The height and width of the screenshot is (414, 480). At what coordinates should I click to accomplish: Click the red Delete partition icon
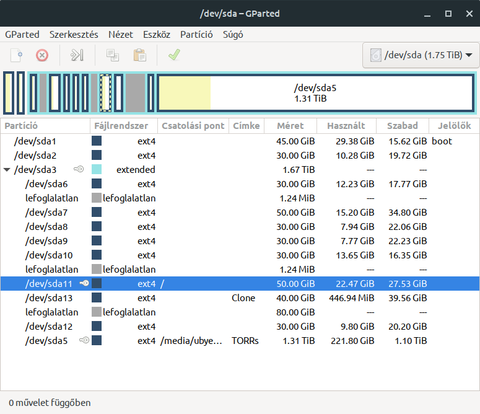(x=42, y=55)
